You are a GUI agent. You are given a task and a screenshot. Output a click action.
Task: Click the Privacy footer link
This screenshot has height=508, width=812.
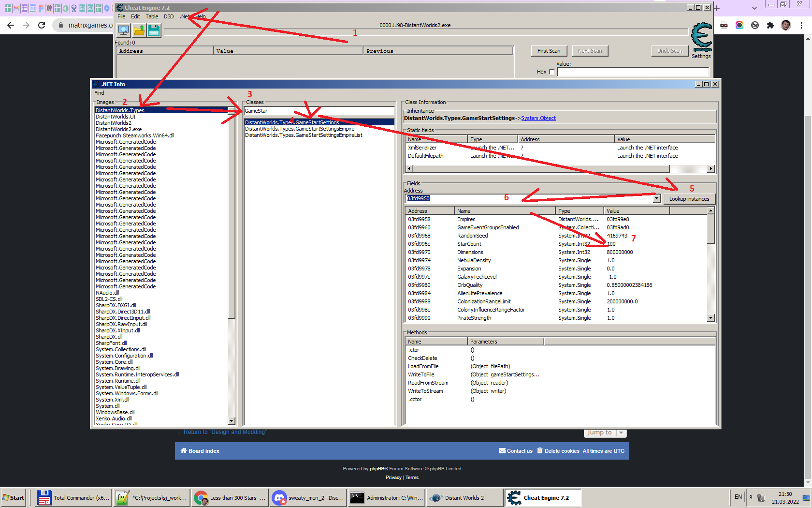(x=393, y=478)
